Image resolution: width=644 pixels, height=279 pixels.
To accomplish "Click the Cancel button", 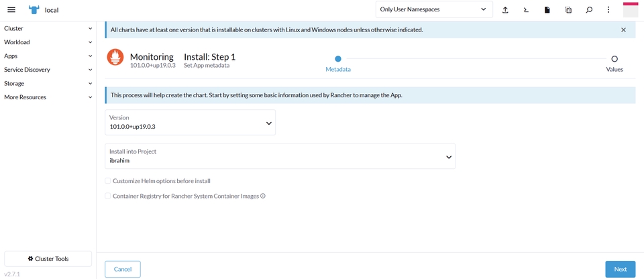I will tap(123, 269).
